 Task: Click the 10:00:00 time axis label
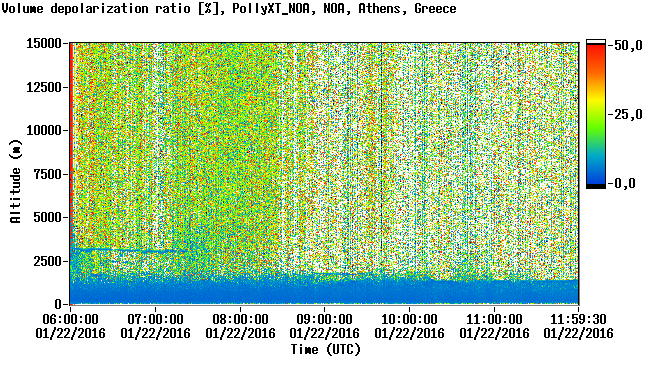tap(409, 319)
